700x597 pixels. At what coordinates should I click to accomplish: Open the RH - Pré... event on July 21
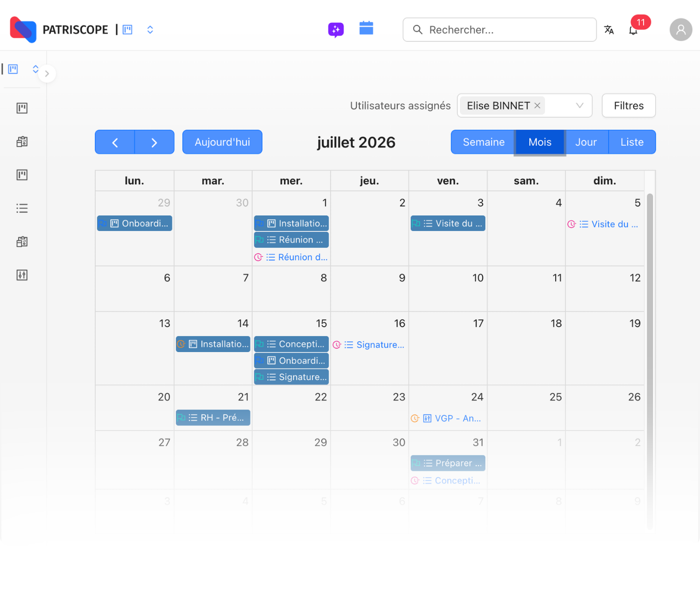[x=213, y=417]
